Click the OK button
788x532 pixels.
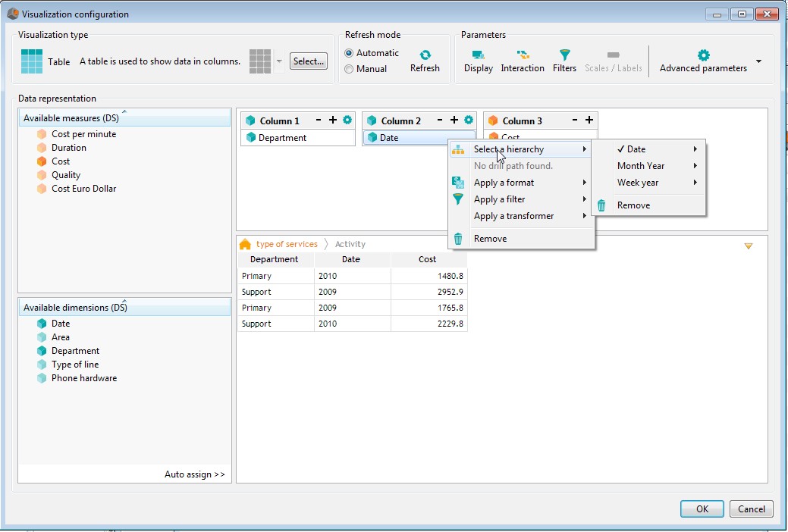(702, 509)
